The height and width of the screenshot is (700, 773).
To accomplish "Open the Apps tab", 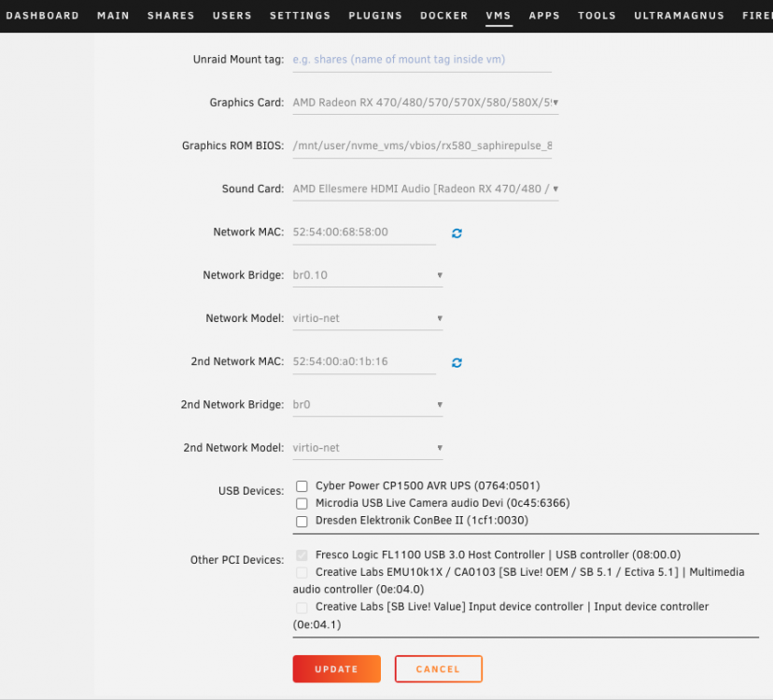I will 544,16.
